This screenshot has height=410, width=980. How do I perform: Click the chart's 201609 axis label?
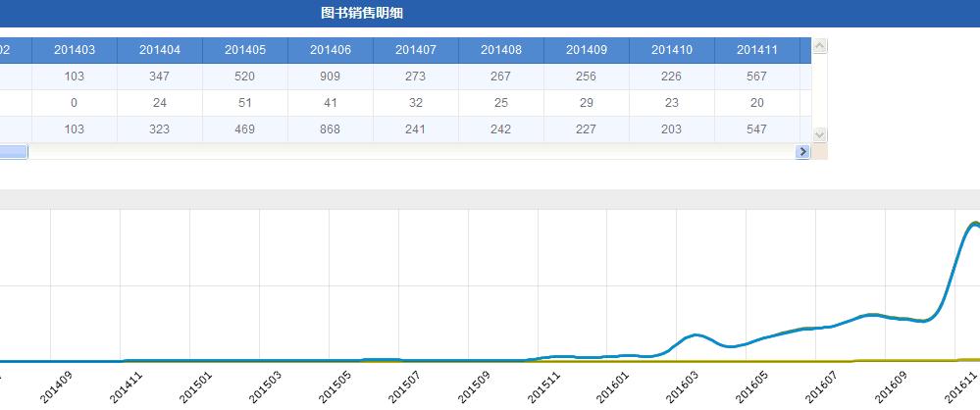pos(892,387)
